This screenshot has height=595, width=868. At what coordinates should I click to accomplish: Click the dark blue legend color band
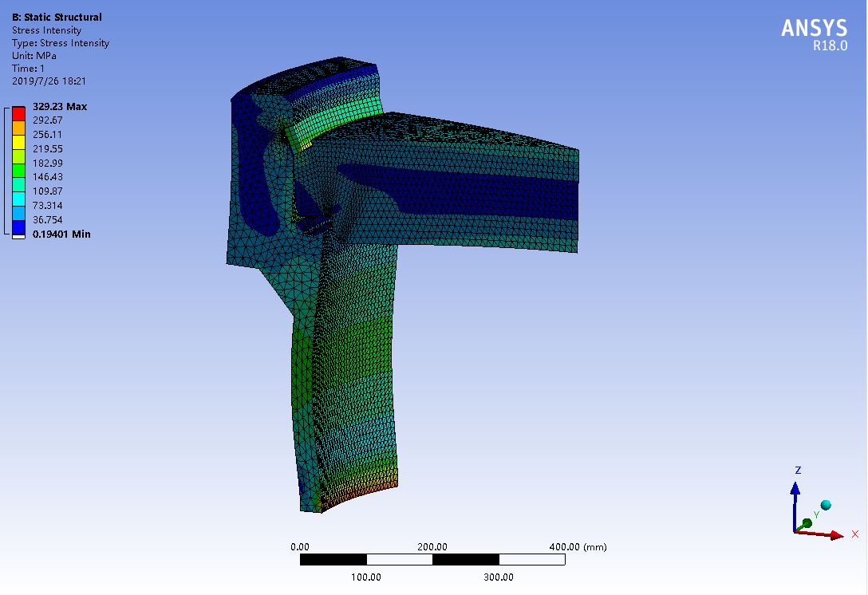pyautogui.click(x=19, y=227)
